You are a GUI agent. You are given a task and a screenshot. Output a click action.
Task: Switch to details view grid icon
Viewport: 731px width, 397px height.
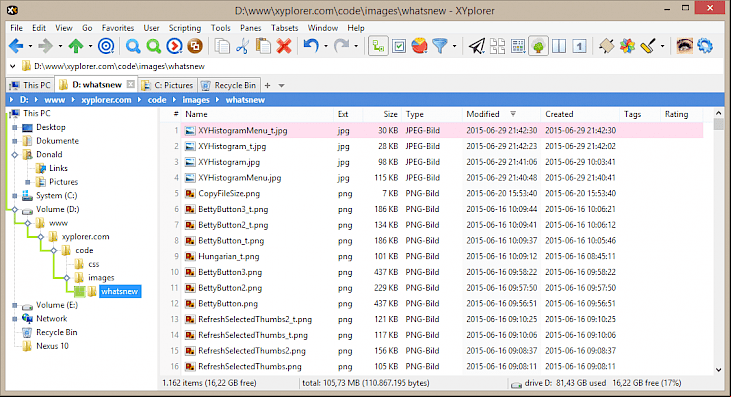(x=518, y=46)
